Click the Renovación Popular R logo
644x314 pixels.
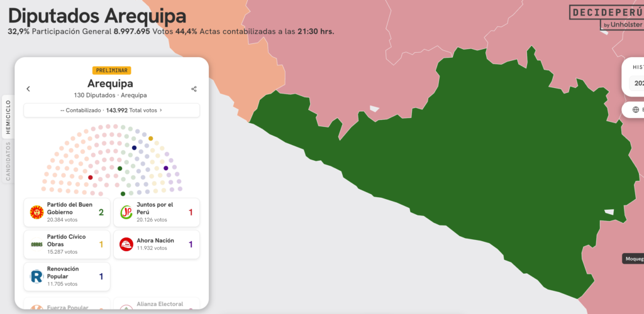(x=36, y=276)
